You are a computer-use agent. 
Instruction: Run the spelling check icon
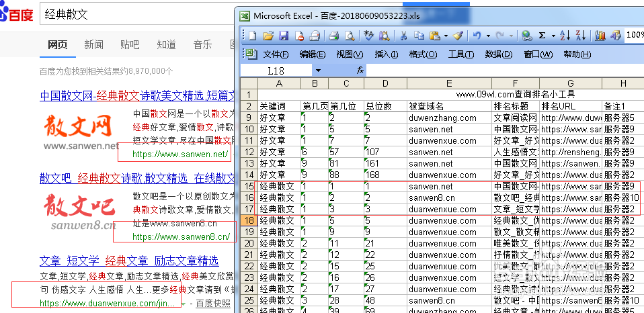368,36
